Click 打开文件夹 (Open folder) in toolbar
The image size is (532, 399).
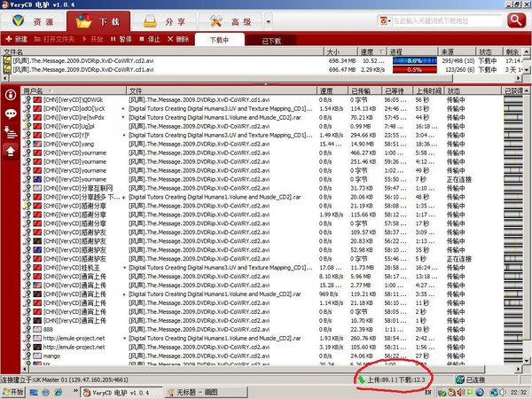[55, 40]
